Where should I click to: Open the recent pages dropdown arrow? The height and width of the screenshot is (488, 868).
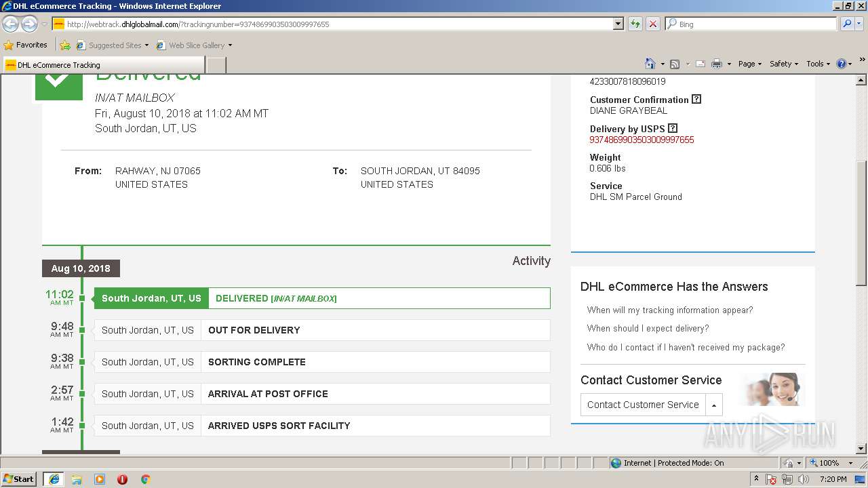44,24
